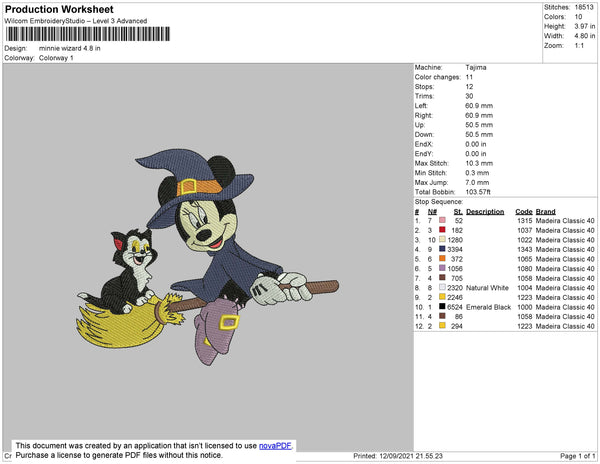Click the Color changes value 11

(469, 77)
